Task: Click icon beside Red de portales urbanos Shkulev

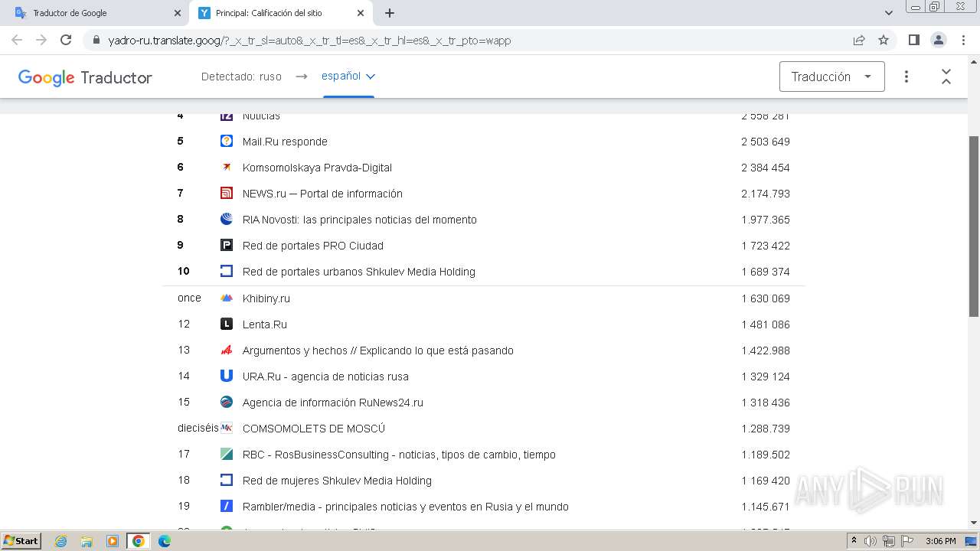Action: [x=227, y=271]
